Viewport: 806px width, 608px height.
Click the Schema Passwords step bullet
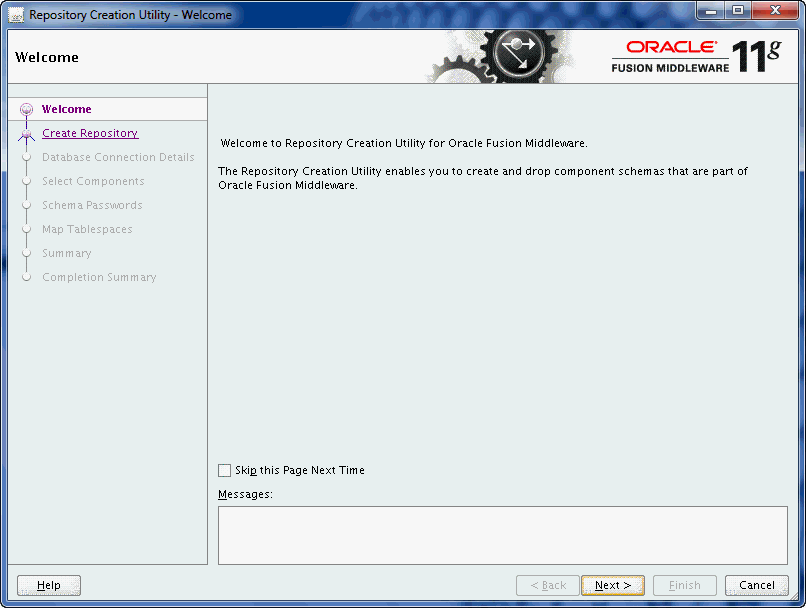pyautogui.click(x=26, y=205)
